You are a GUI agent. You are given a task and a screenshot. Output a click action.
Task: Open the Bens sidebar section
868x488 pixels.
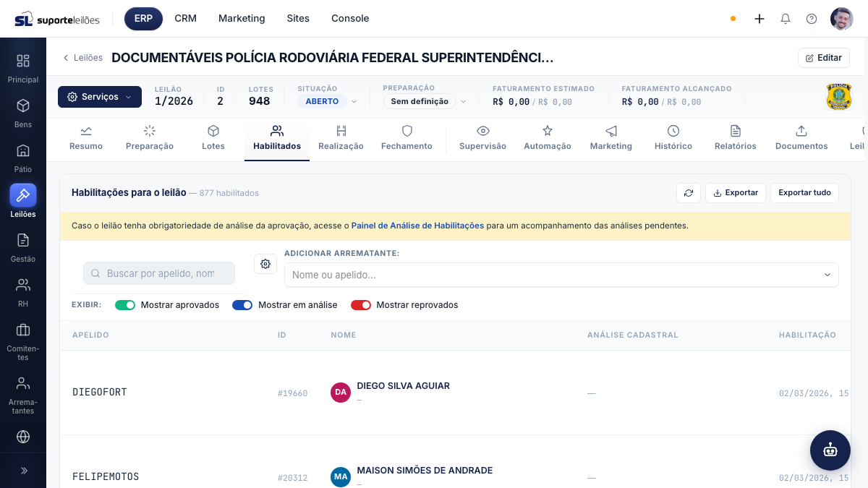pos(23,113)
